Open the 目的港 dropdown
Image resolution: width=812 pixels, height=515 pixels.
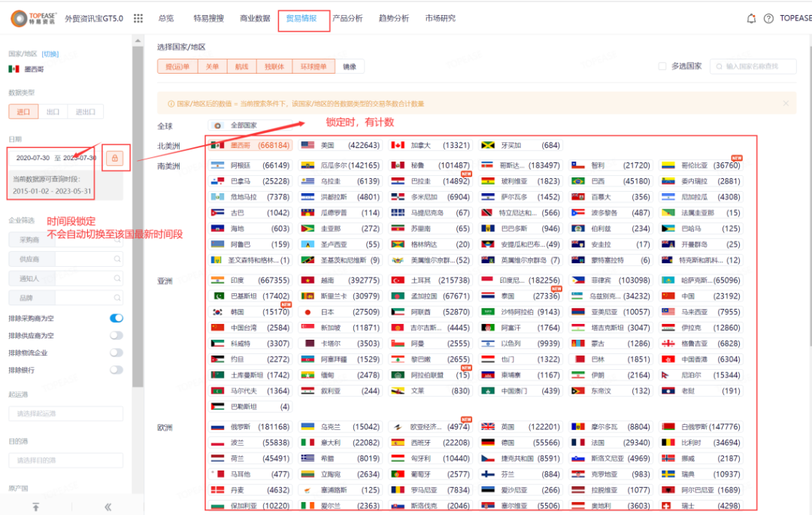click(x=65, y=460)
